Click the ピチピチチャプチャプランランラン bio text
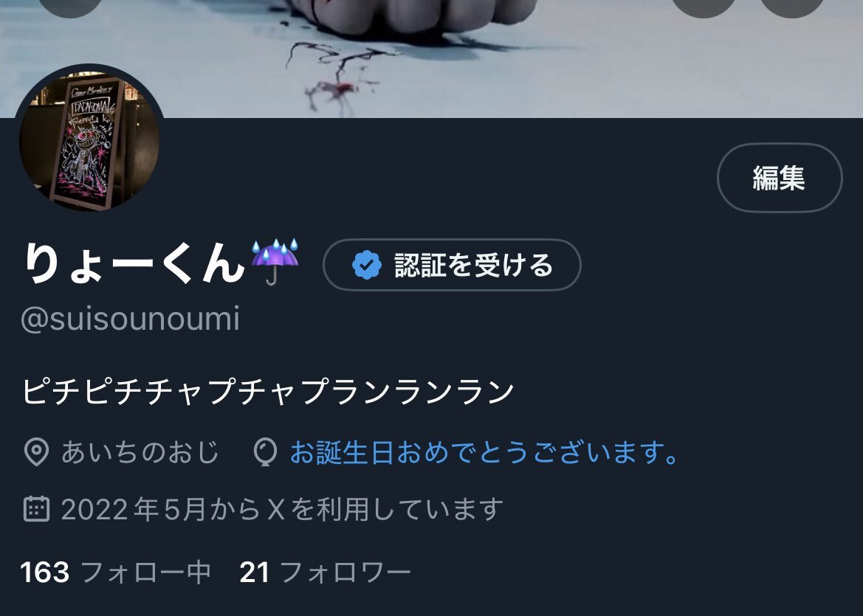The height and width of the screenshot is (616, 863). point(268,392)
